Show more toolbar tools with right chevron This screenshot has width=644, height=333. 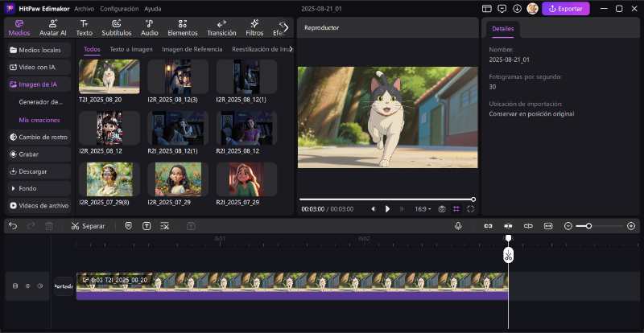[x=287, y=28]
